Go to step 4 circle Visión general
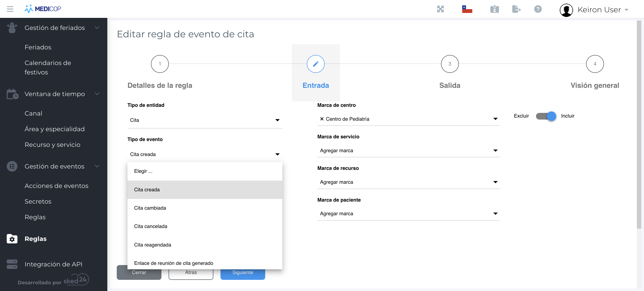The image size is (644, 291). pos(595,64)
